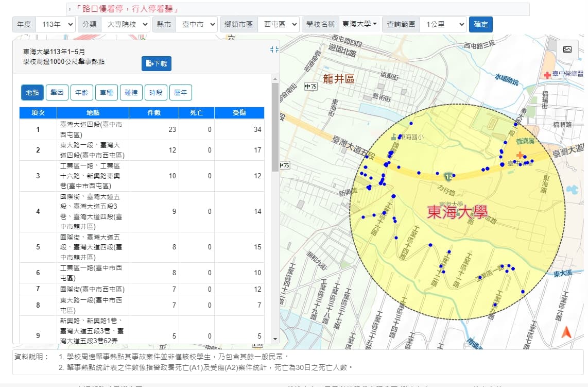
Task: Click the 遊園北路 road label
Action: pos(342,50)
